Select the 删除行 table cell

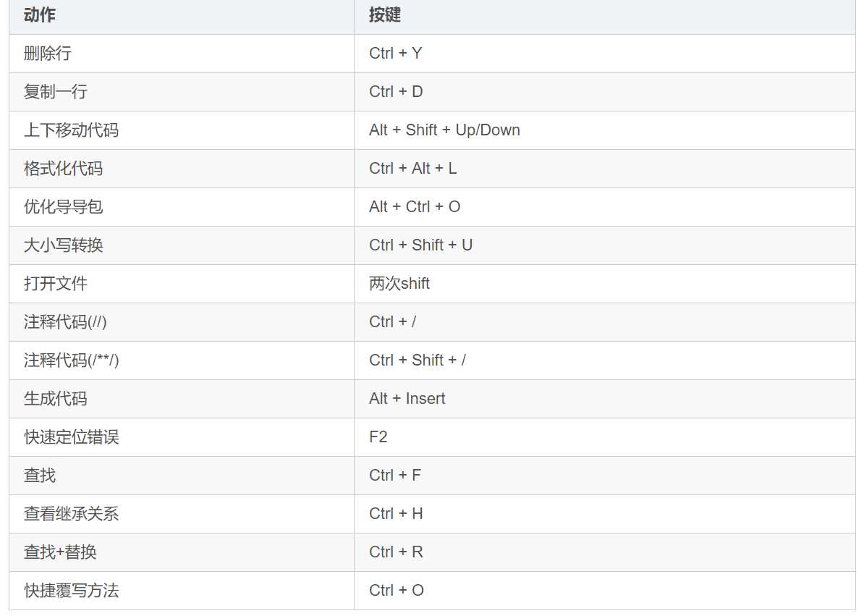48,54
